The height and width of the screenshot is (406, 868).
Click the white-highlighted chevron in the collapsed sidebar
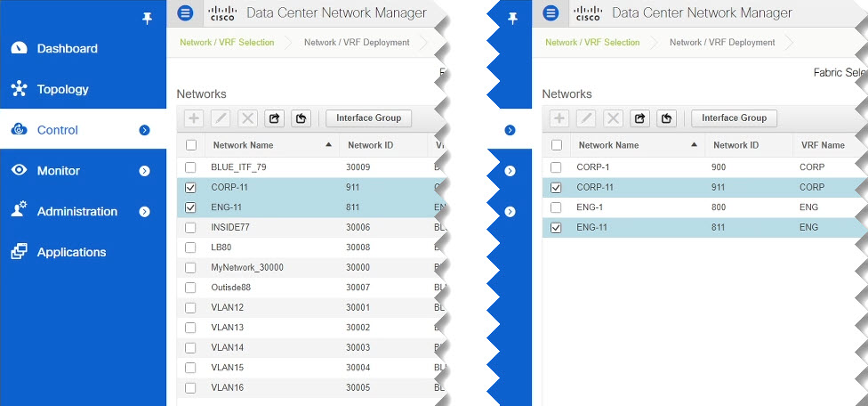click(510, 130)
